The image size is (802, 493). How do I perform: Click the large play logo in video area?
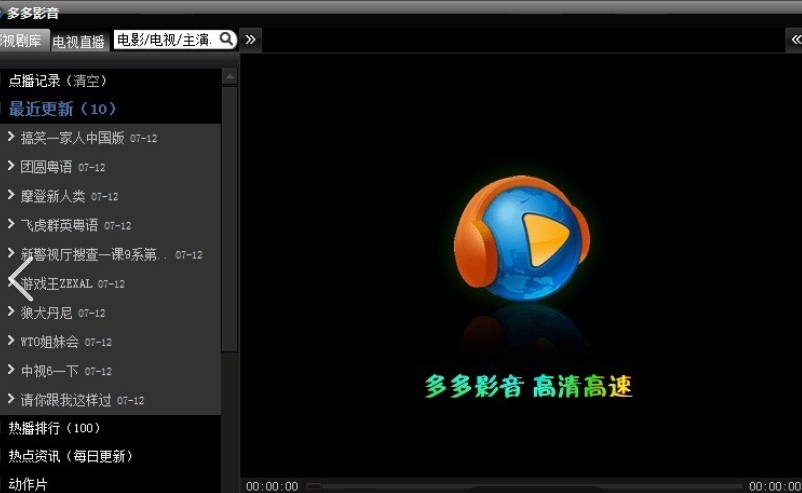click(x=522, y=238)
